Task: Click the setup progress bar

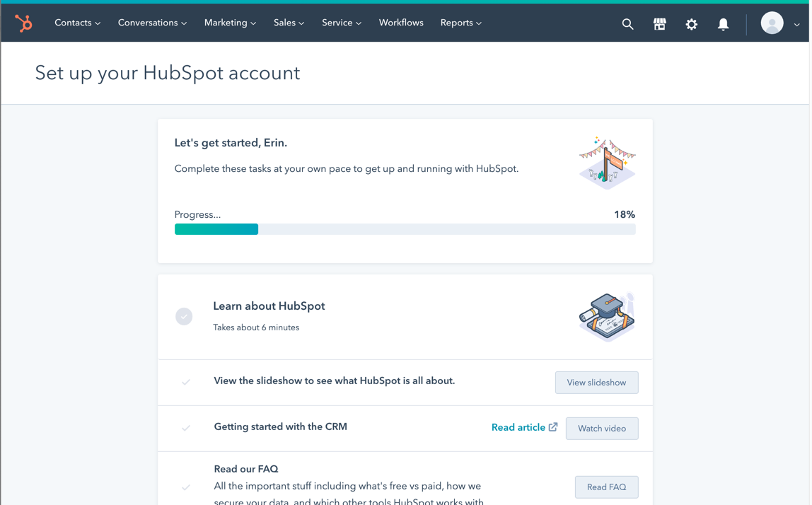Action: tap(405, 229)
